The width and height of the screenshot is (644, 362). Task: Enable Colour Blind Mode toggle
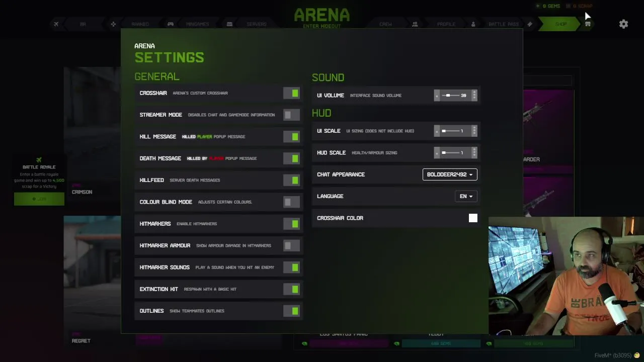(291, 202)
